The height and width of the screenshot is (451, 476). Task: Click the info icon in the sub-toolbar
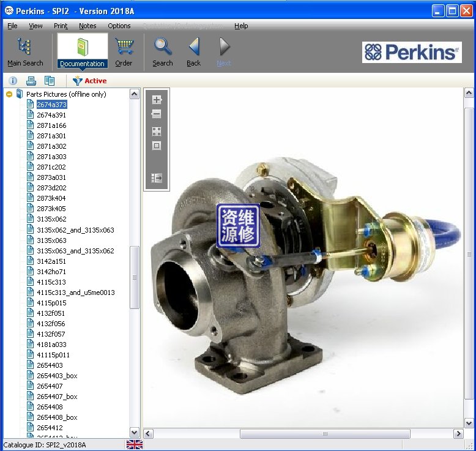13,81
